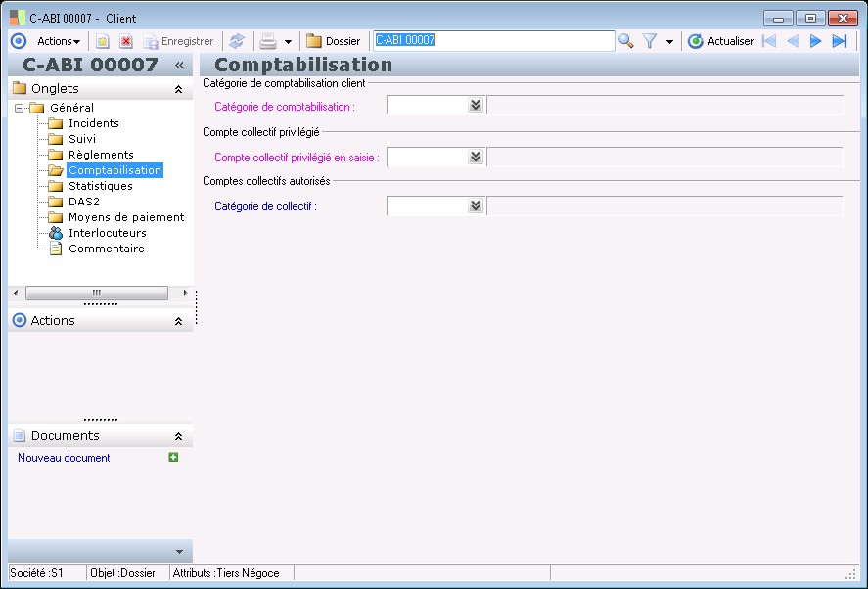Click the Interlocuteurs people icon
The height and width of the screenshot is (589, 868).
click(56, 233)
